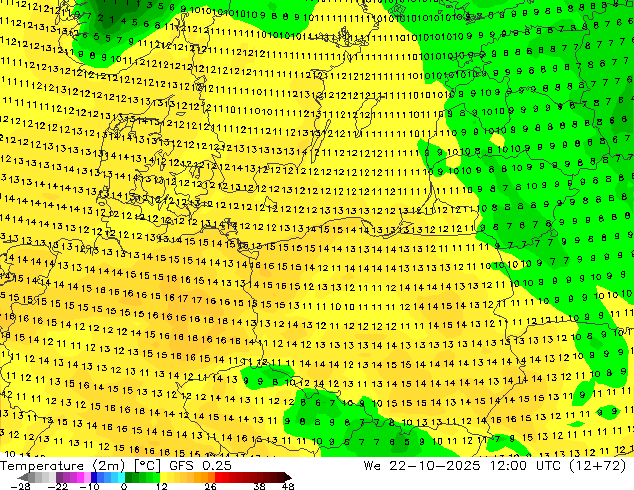Click the '-10' legend scale label
634x490 pixels.
[89, 486]
